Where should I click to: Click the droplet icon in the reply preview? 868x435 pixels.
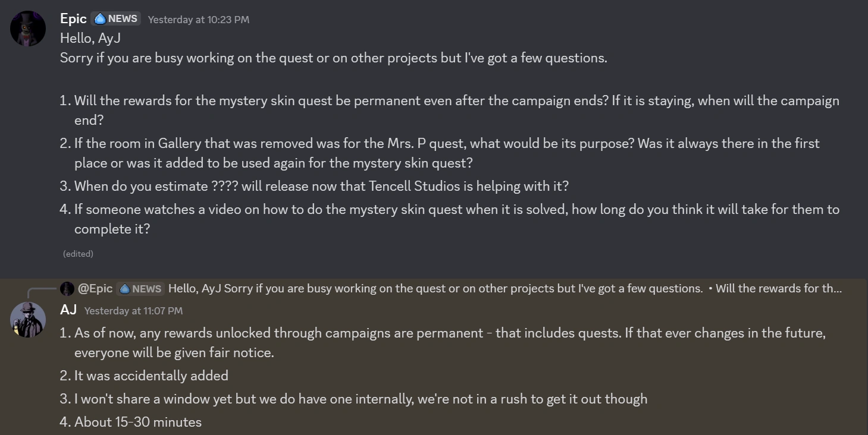125,289
